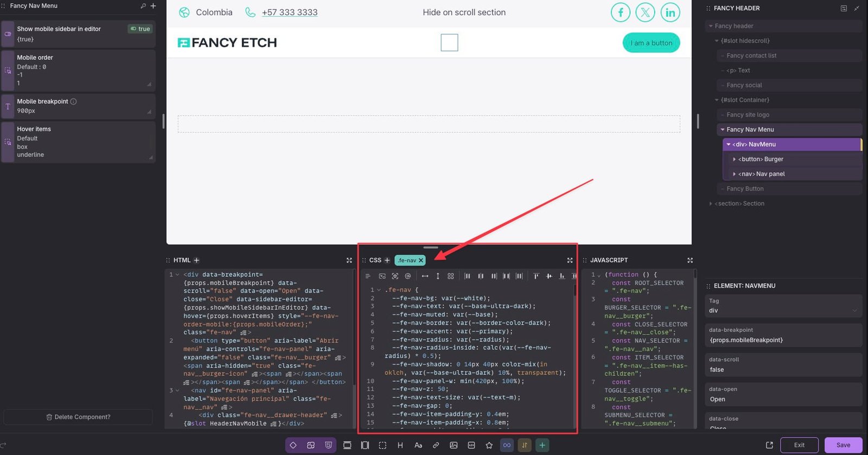Edit the data-breakpoint attribute field

coord(783,335)
